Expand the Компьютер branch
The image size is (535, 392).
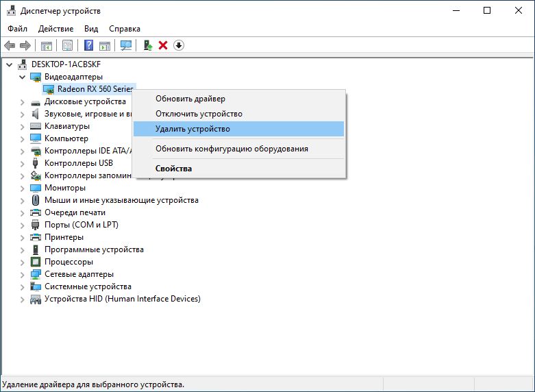(23, 138)
